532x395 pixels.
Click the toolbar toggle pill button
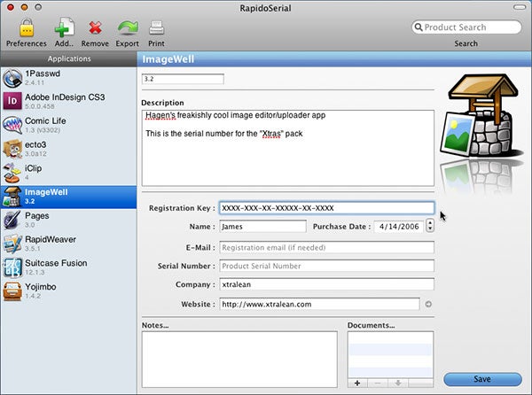click(x=519, y=7)
